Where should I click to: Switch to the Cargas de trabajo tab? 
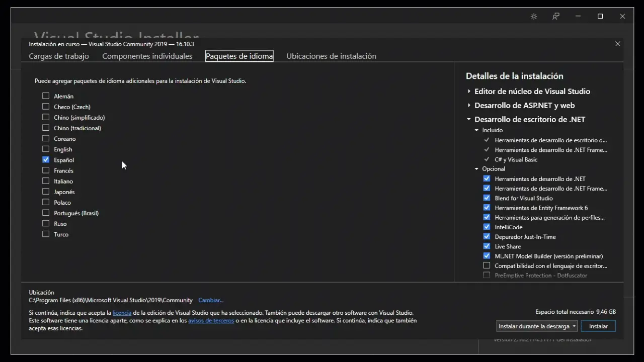click(x=59, y=56)
